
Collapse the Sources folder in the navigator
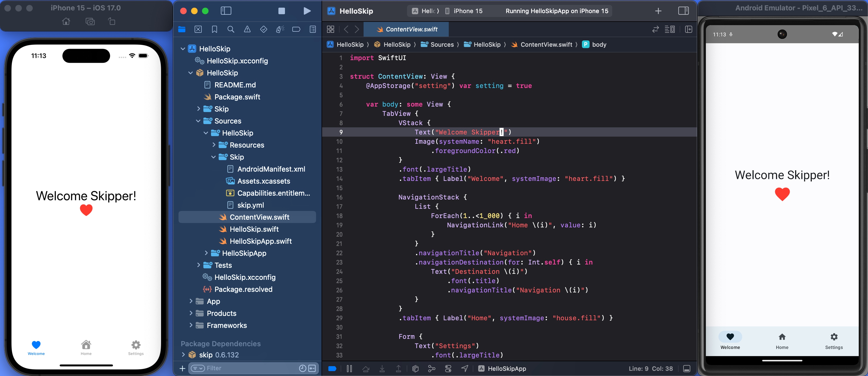pyautogui.click(x=198, y=121)
